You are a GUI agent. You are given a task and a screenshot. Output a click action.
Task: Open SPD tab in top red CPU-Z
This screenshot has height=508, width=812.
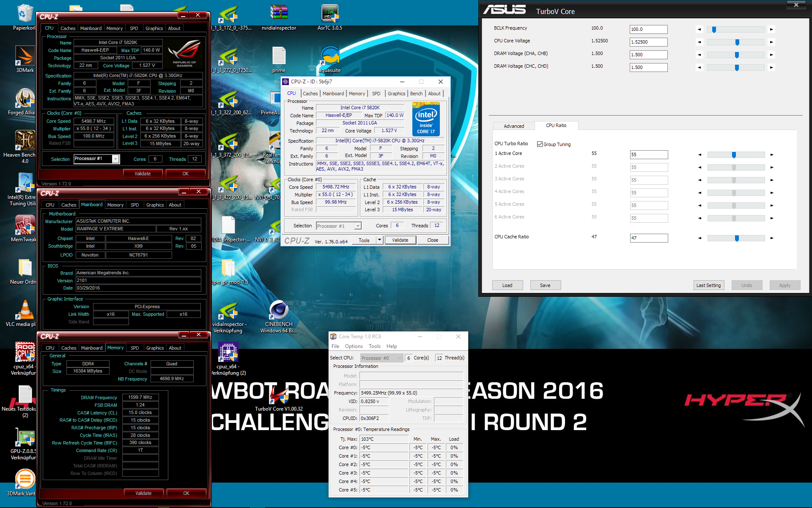pos(134,28)
